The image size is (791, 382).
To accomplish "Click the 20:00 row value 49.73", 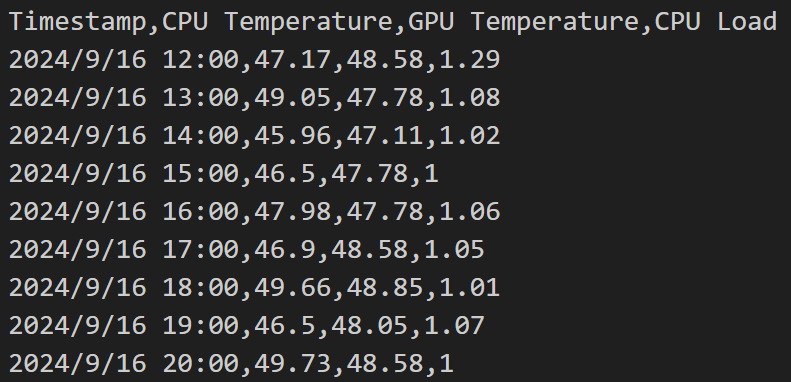I will pos(293,364).
